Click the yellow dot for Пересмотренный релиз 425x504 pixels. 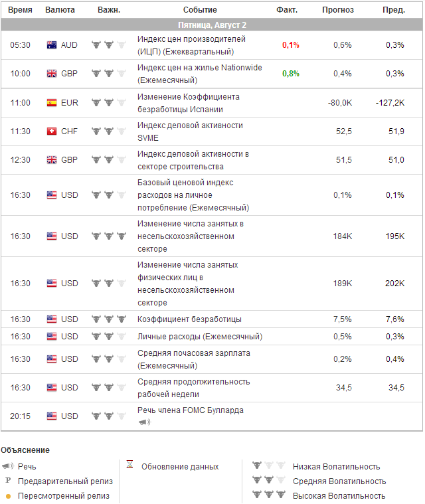pyautogui.click(x=8, y=496)
